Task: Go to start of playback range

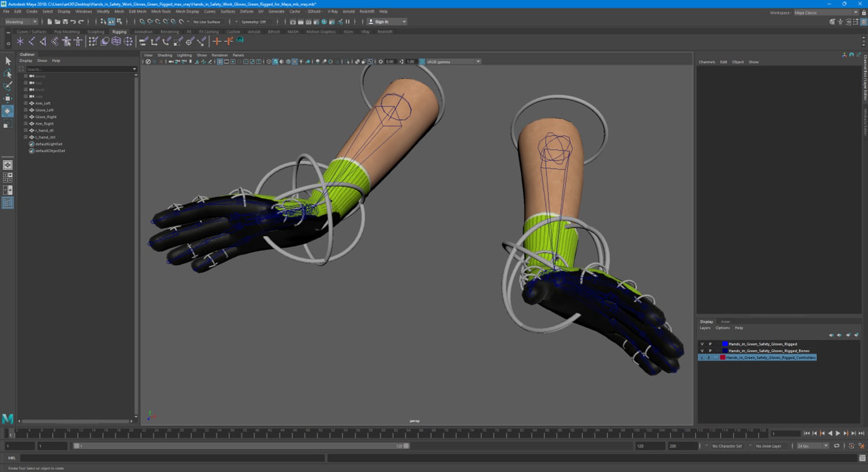Action: [807, 433]
